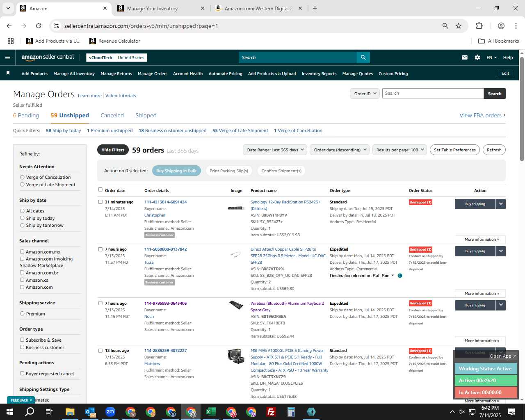The height and width of the screenshot is (420, 525).
Task: Click the magnifier search button in header
Action: (x=363, y=57)
